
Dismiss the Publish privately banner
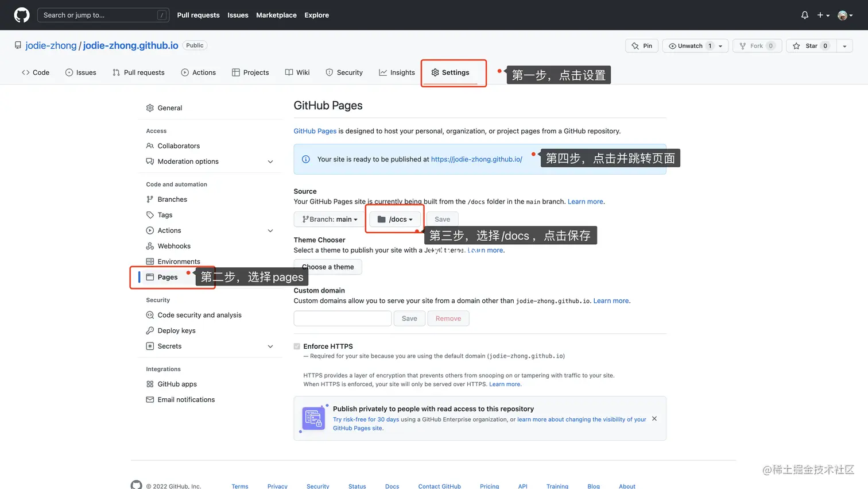[x=654, y=419]
